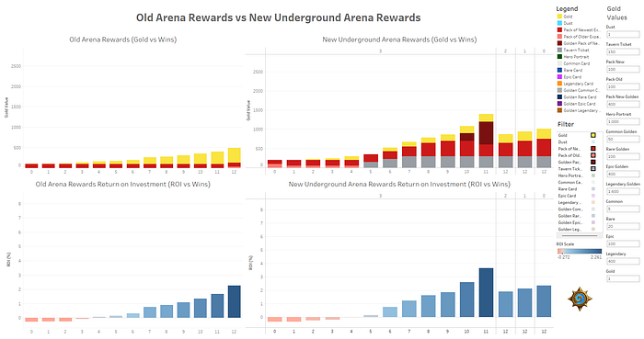Select Pack of Older Expansion pink legend swatch
Viewport: 644px width, 339px height.
[x=559, y=37]
